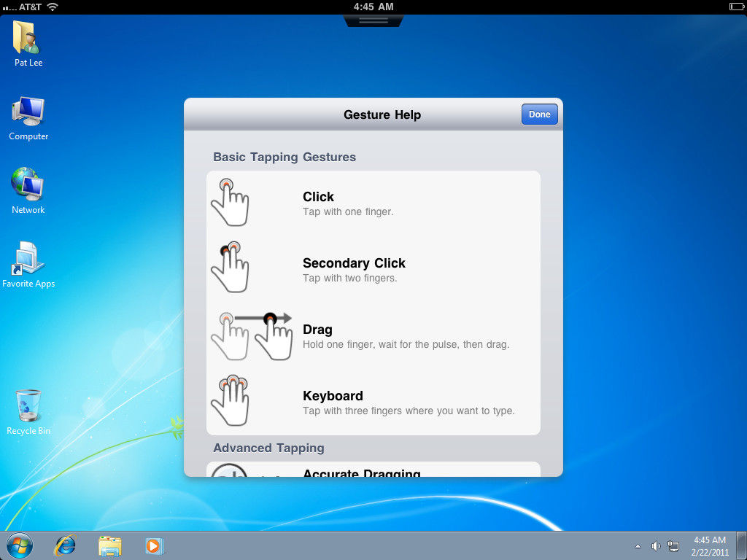Screen dimensions: 747x560
Task: Select the three-finger Keyboard hand icon
Action: tap(230, 400)
